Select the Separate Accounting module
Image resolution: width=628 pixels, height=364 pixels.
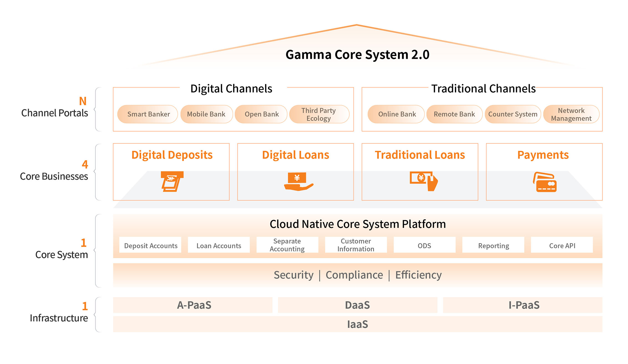[x=287, y=245]
